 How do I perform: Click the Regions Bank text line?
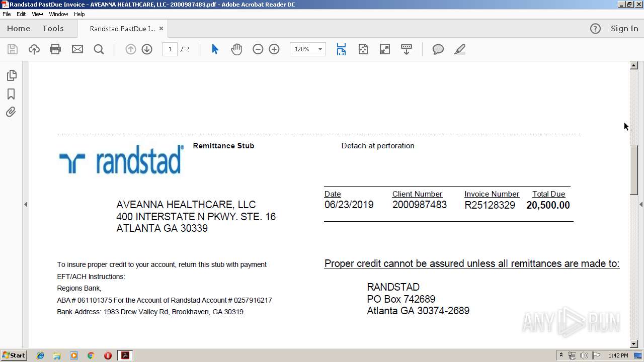pos(79,289)
